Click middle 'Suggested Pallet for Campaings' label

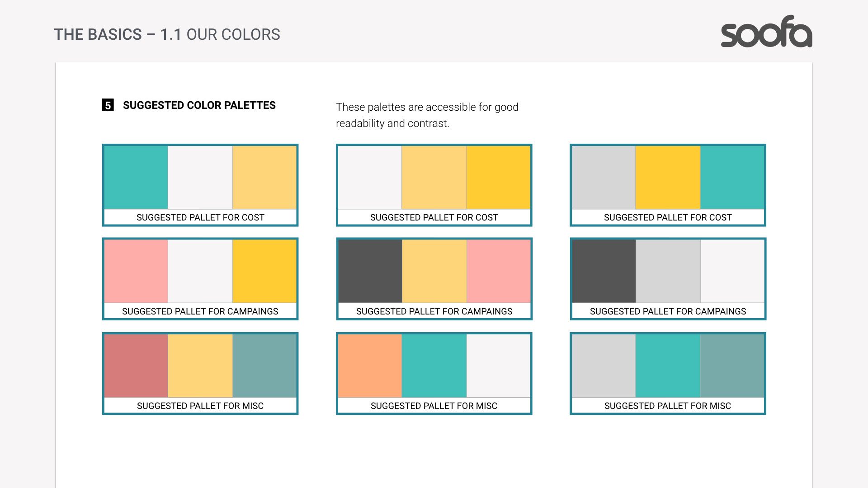pyautogui.click(x=434, y=311)
